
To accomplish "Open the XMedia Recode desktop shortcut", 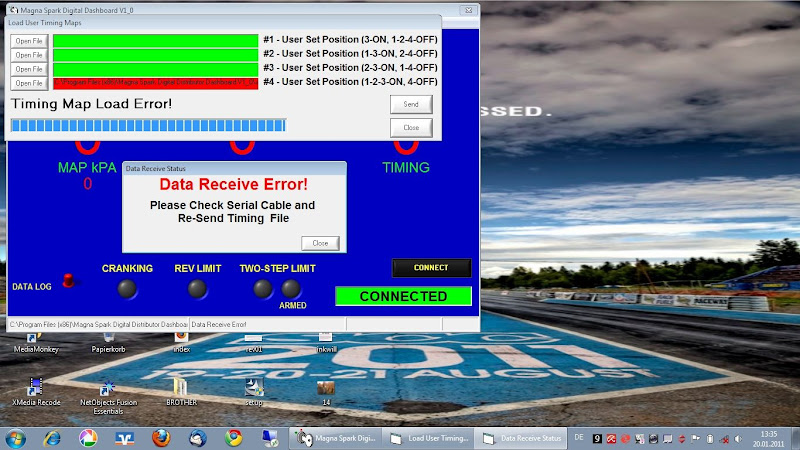I will (x=36, y=388).
